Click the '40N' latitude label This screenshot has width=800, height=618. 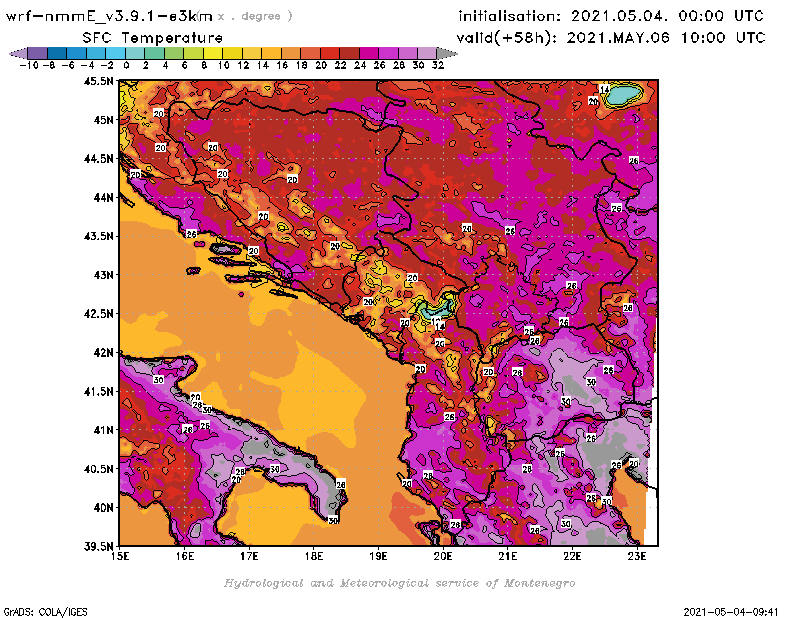pyautogui.click(x=104, y=508)
